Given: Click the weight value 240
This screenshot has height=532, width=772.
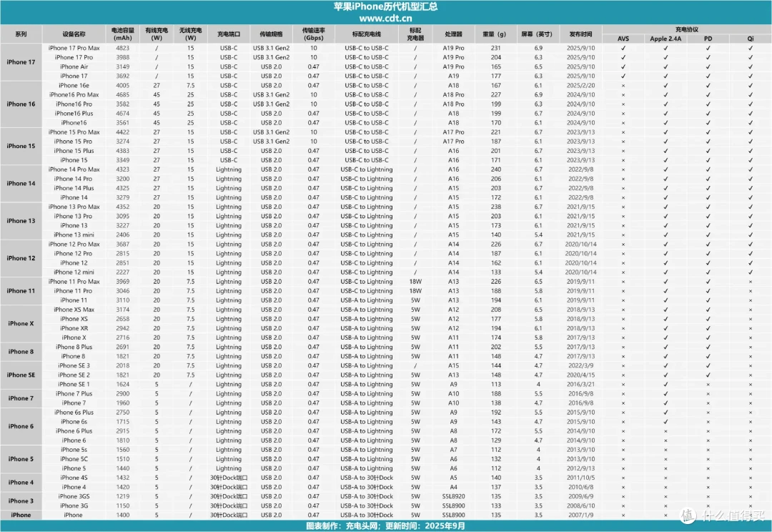Looking at the screenshot, I should 496,169.
